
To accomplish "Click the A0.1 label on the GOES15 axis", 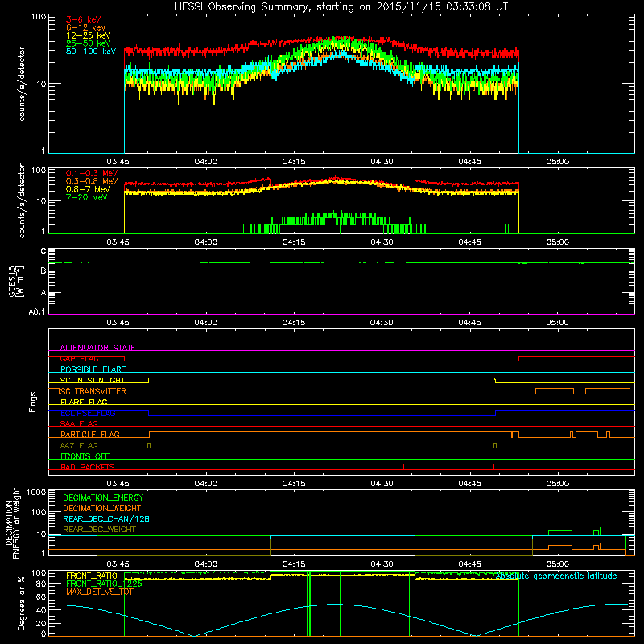I will [x=37, y=312].
